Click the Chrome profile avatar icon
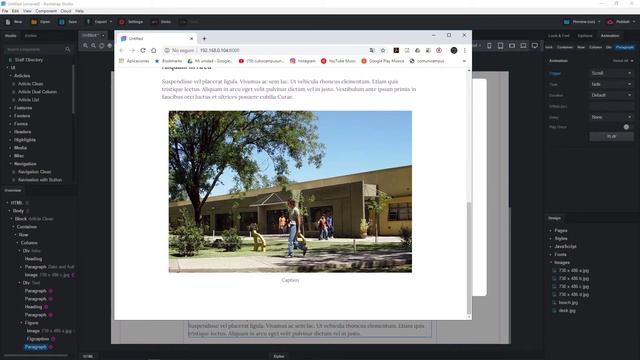Screen dimensions: 640x360 tap(454, 50)
